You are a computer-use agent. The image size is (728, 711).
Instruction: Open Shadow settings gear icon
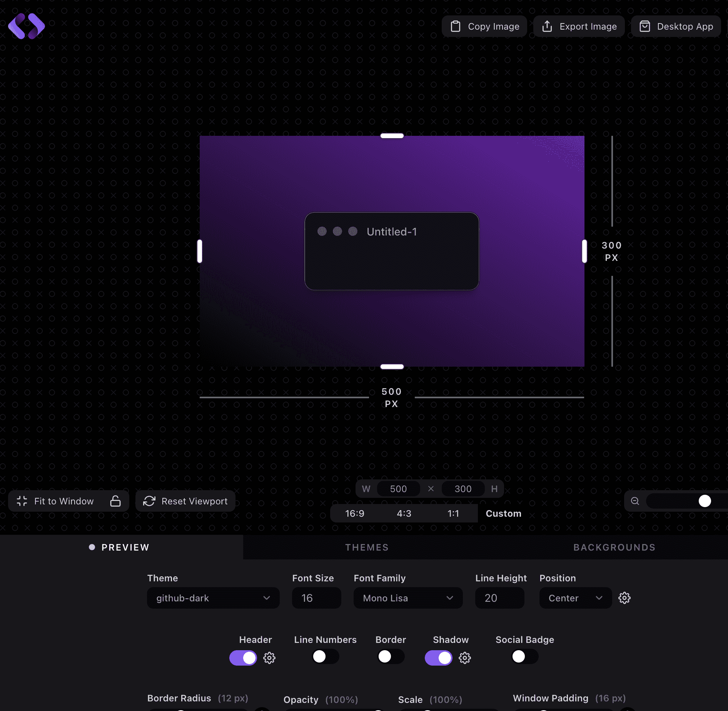point(465,658)
